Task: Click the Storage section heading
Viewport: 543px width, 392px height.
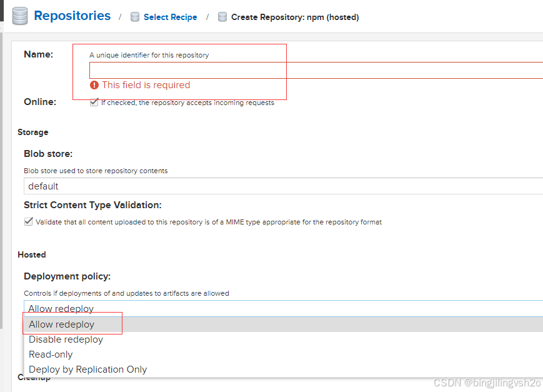Action: 33,132
